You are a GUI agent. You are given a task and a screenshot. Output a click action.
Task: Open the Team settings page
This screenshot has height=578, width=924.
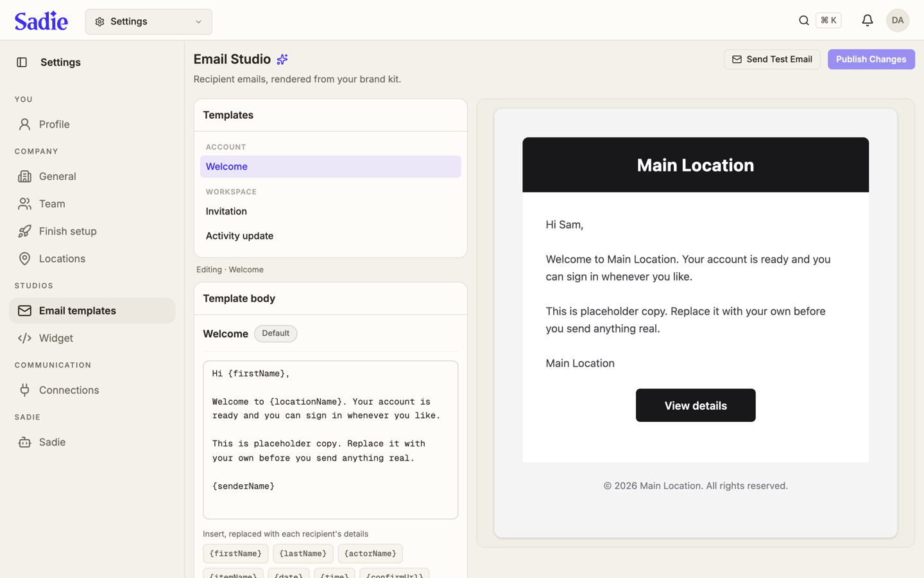pyautogui.click(x=92, y=204)
